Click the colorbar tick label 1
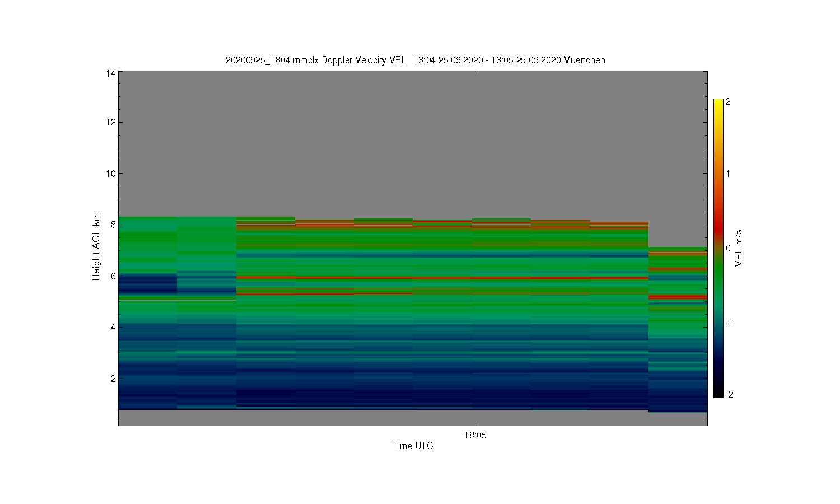 point(728,174)
